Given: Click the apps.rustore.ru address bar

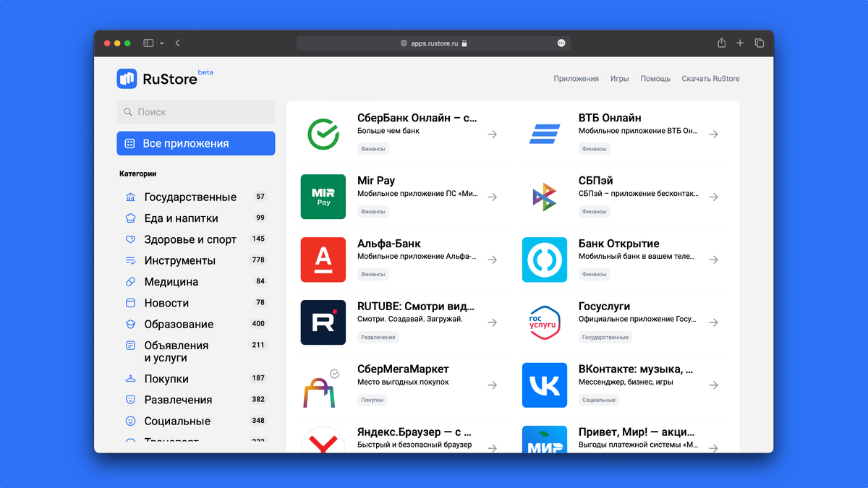Looking at the screenshot, I should tap(433, 43).
